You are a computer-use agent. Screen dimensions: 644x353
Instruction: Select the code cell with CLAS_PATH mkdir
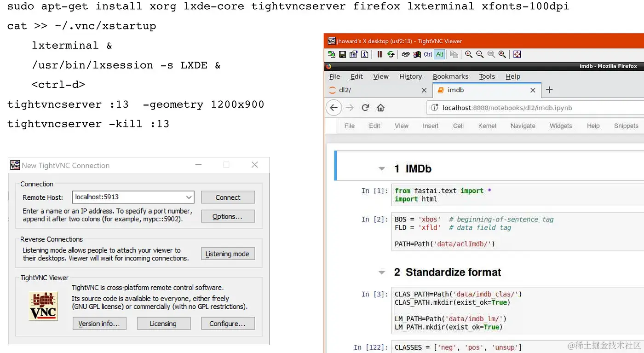[517, 311]
